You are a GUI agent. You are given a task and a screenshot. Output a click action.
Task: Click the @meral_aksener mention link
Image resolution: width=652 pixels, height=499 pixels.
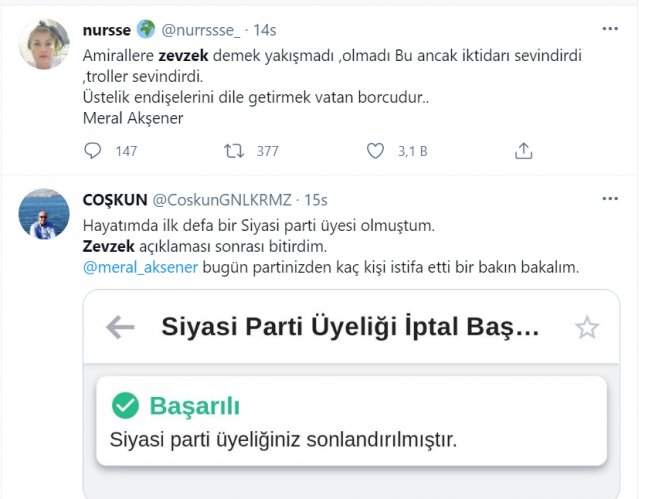141,267
